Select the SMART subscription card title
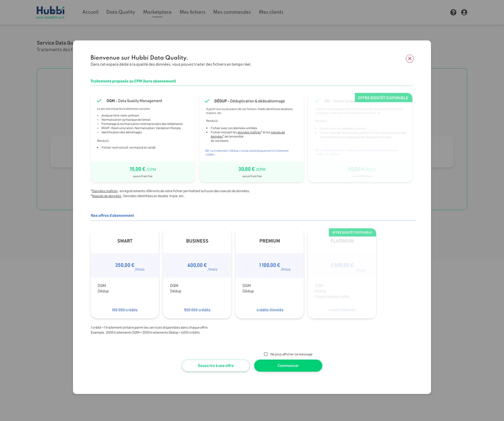Image resolution: width=504 pixels, height=421 pixels. (125, 241)
